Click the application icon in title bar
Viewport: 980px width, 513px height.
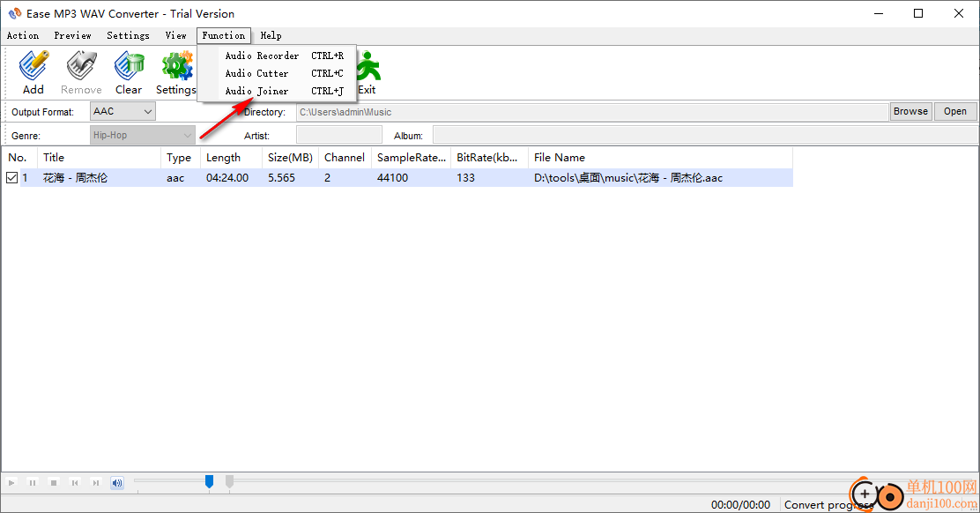tap(14, 13)
